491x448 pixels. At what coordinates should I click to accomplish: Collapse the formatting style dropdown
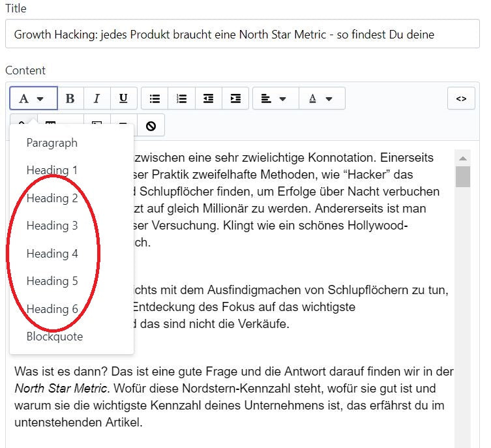pos(33,98)
